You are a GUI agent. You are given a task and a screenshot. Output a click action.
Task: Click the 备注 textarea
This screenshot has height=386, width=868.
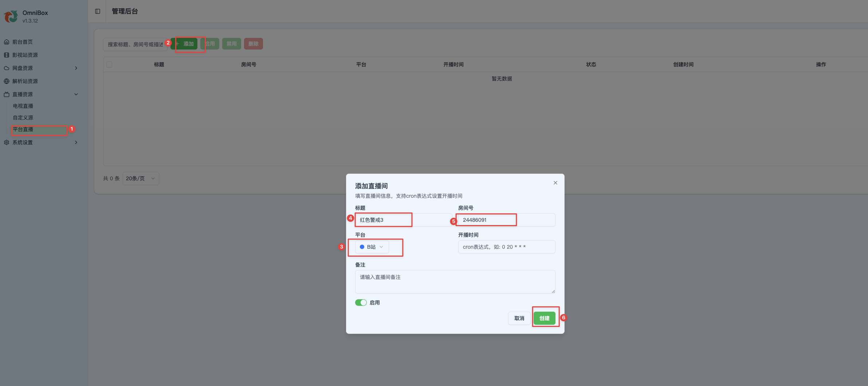coord(455,282)
